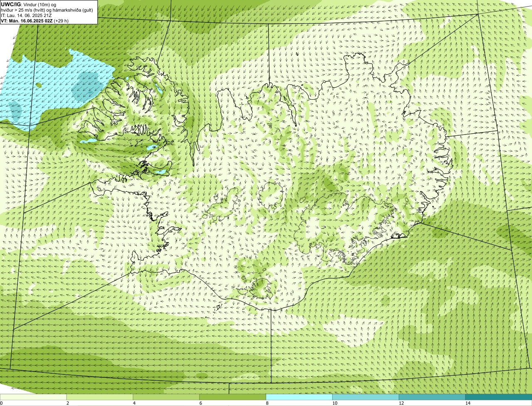This screenshot has width=532, height=406.
Task: Choose the 10–12 m/s light teal legend segment
Action: pos(366,397)
